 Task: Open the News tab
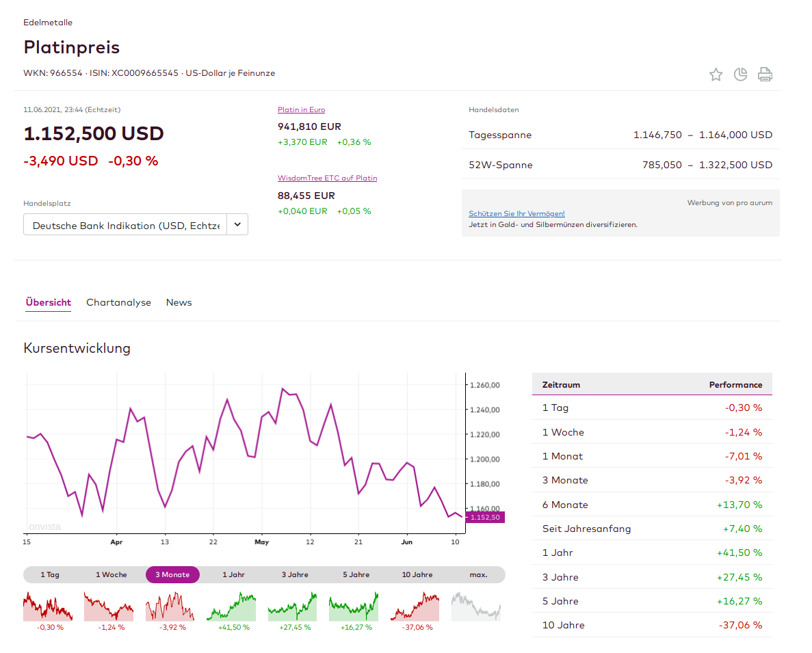(179, 302)
